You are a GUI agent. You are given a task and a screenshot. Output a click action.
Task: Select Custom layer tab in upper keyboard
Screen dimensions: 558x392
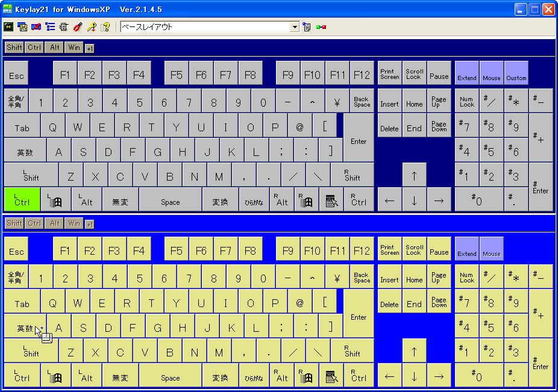516,73
